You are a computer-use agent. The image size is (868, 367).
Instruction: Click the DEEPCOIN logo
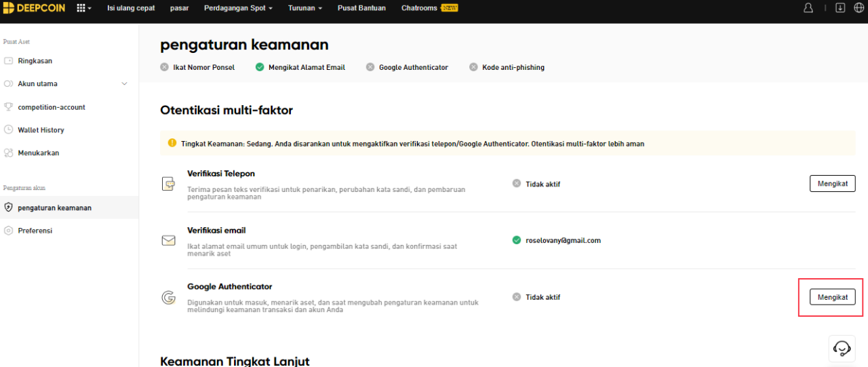(34, 8)
